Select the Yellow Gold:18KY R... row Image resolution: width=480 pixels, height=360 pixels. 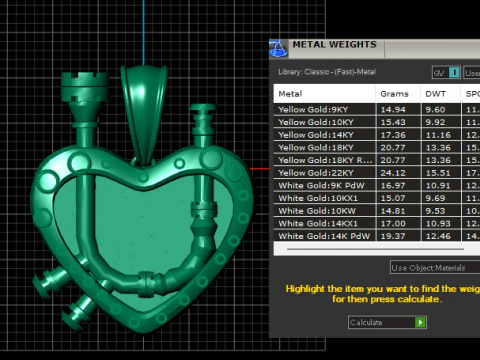377,160
